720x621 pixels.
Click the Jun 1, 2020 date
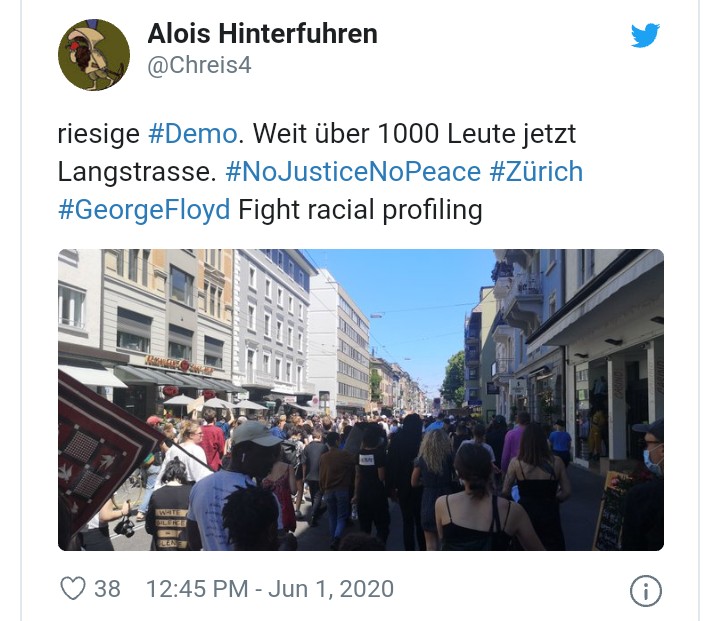click(331, 589)
